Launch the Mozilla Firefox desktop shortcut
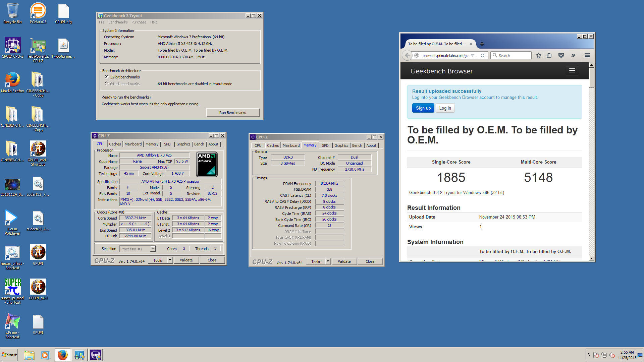 [x=12, y=82]
